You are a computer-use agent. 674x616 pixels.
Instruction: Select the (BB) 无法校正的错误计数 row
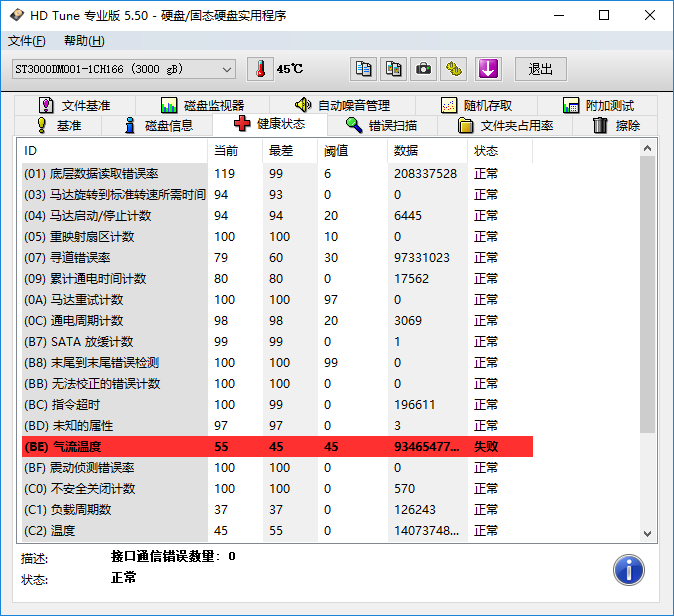(x=277, y=384)
